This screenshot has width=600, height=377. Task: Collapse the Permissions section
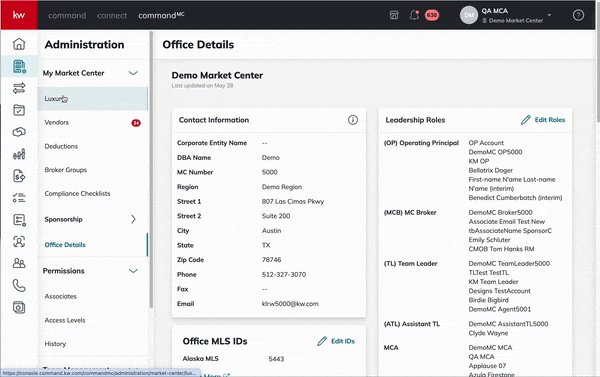pos(133,271)
